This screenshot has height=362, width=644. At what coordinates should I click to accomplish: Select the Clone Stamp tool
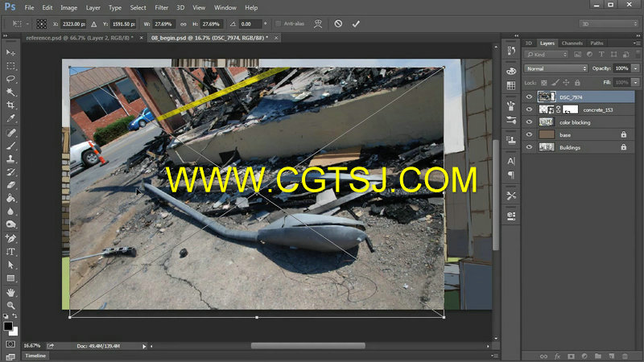(10, 158)
